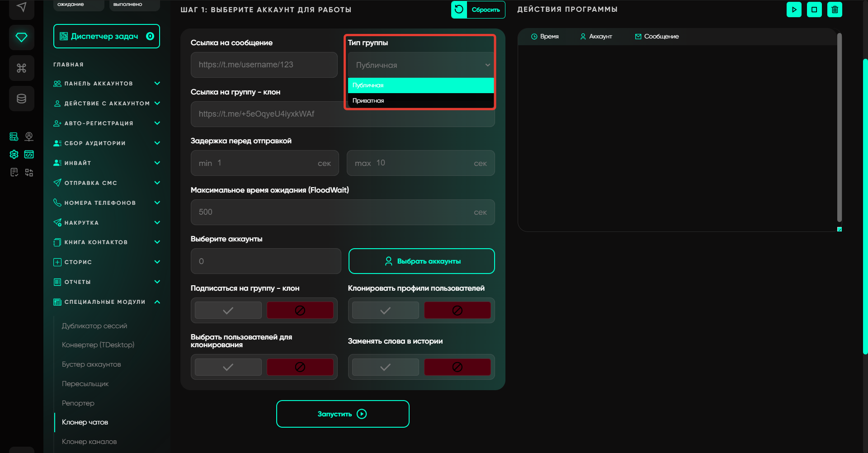
Task: Open the Дубликатор сессий module
Action: (x=94, y=326)
